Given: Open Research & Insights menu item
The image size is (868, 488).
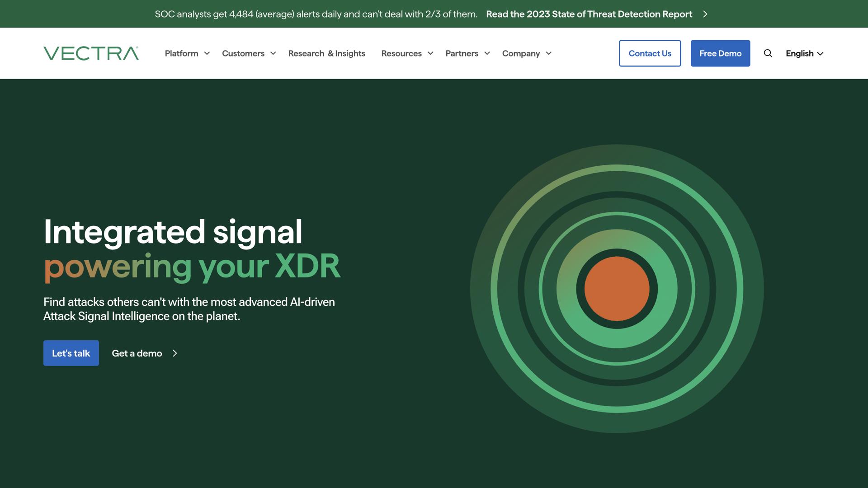Looking at the screenshot, I should [326, 53].
